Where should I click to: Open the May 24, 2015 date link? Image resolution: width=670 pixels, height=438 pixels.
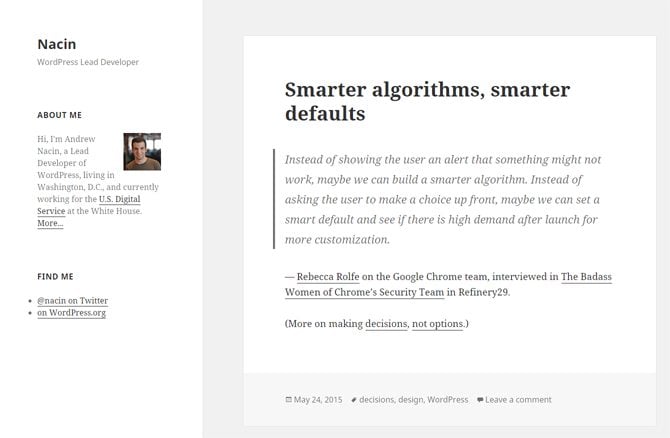318,400
